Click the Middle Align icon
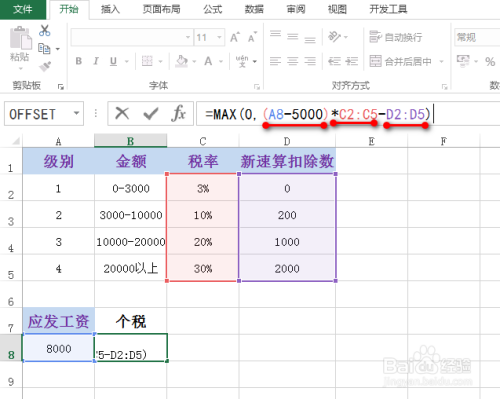 293,36
